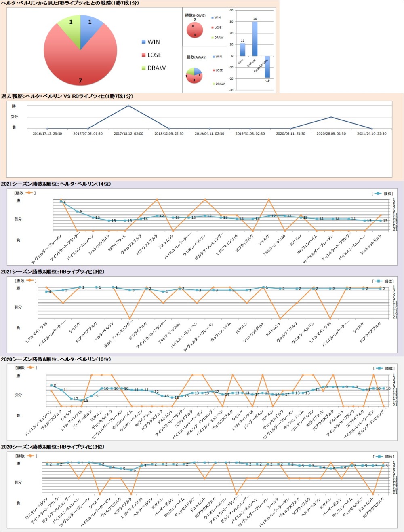This screenshot has width=404, height=532.
Task: Select the red LOSE slice labeled 7
Action: coord(81,61)
